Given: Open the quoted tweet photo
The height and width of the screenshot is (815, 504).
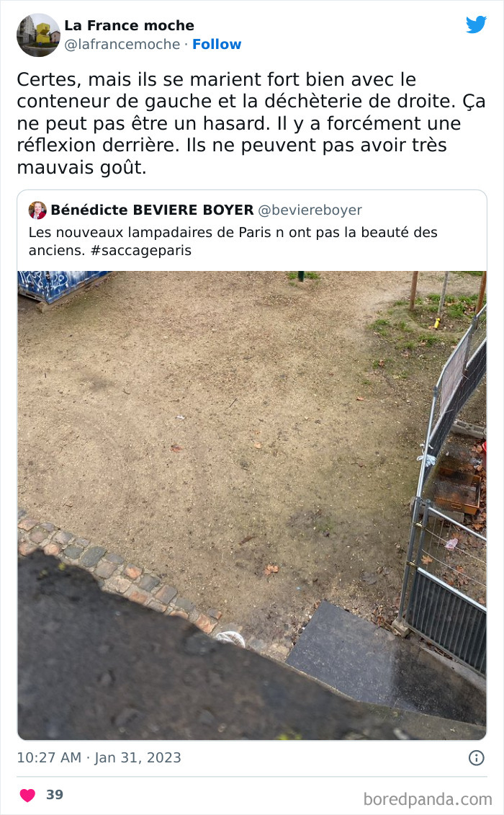Looking at the screenshot, I should [252, 505].
